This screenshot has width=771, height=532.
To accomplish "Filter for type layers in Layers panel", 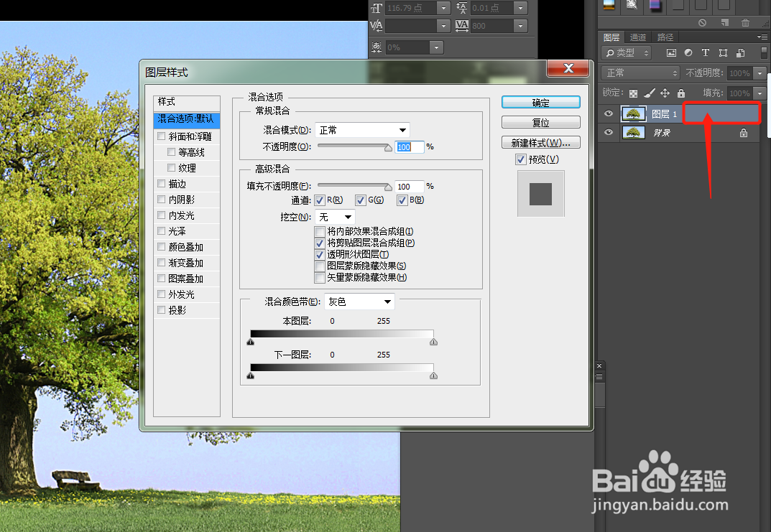I will 705,52.
